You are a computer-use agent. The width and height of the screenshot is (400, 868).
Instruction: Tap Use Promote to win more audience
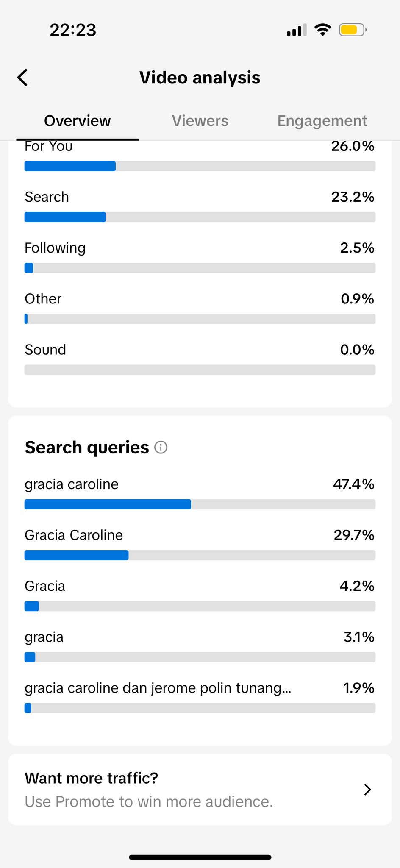point(149,801)
